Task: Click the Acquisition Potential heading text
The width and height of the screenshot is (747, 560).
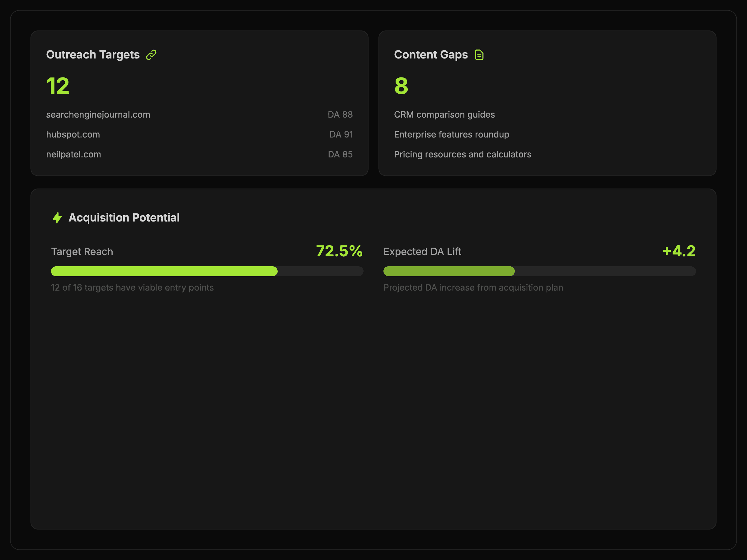Action: [124, 218]
